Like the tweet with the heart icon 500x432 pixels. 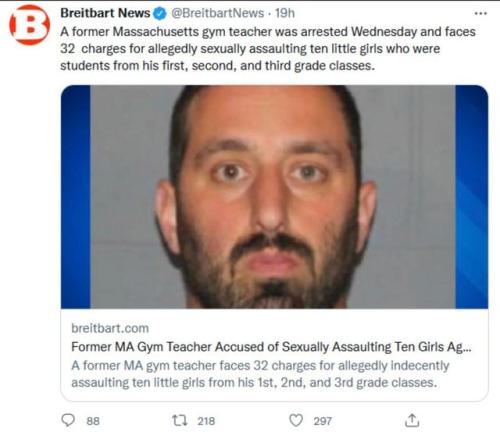[296, 420]
